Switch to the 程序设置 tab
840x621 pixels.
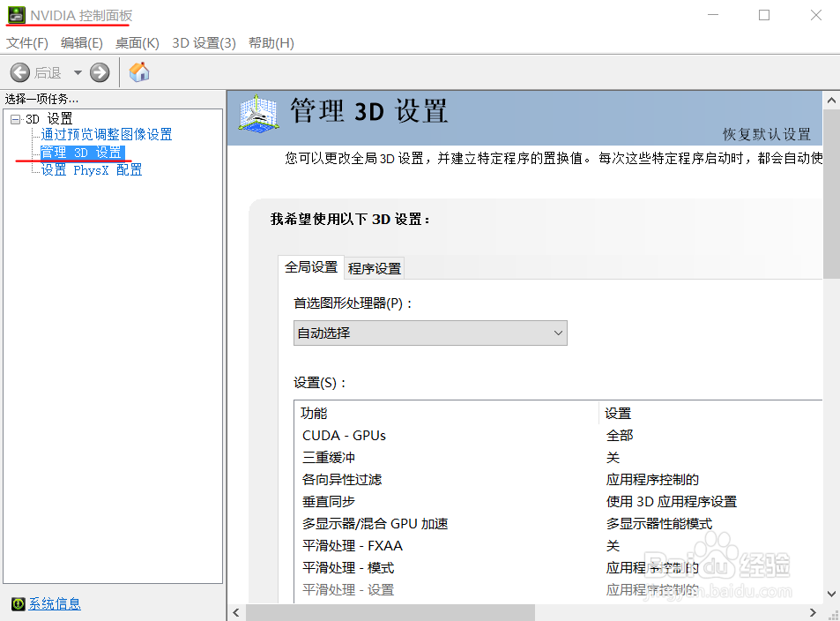pos(374,269)
